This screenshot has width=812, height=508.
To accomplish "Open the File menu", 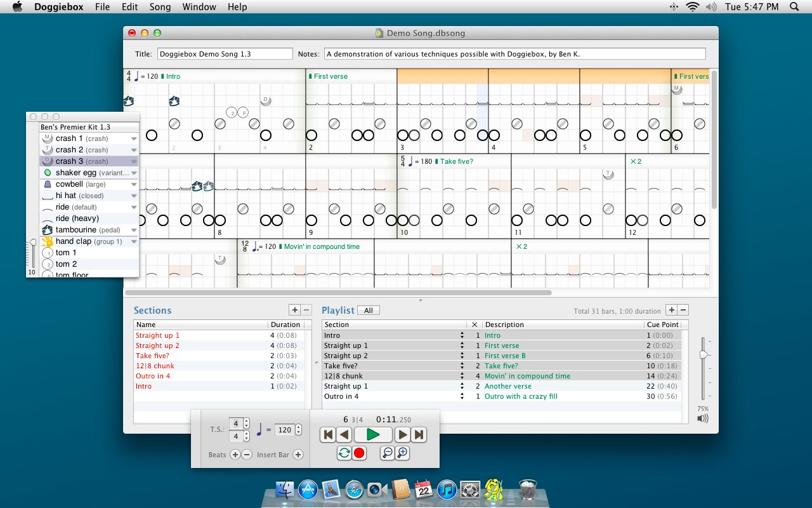I will click(102, 7).
